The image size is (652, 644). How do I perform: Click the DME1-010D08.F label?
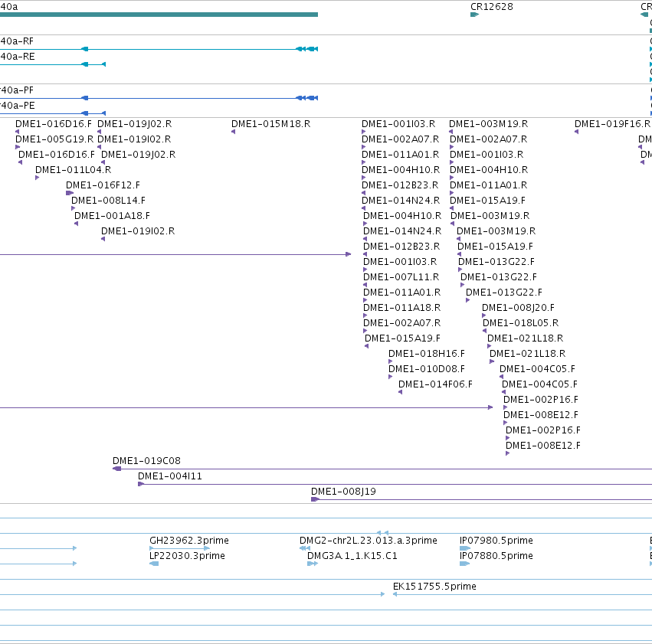[x=427, y=369]
